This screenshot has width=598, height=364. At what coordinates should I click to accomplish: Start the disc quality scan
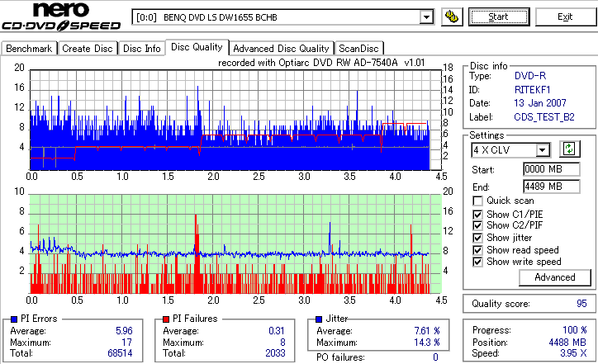(499, 17)
